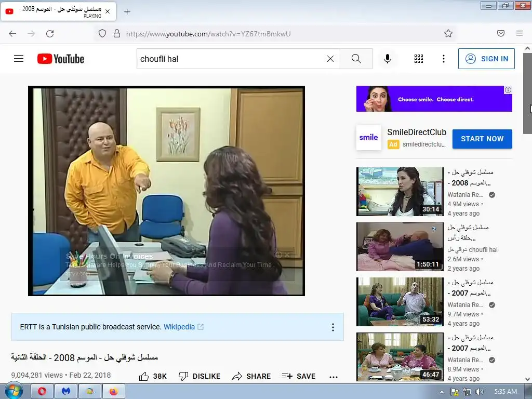Click the SmileDirectClub purple banner ad
Screen dimensions: 532x399
(x=434, y=99)
